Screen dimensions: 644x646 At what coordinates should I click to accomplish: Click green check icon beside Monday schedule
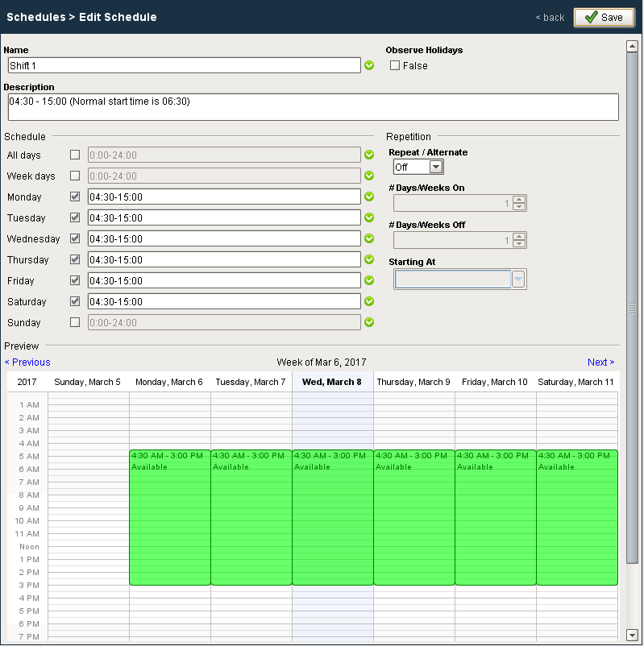click(369, 197)
